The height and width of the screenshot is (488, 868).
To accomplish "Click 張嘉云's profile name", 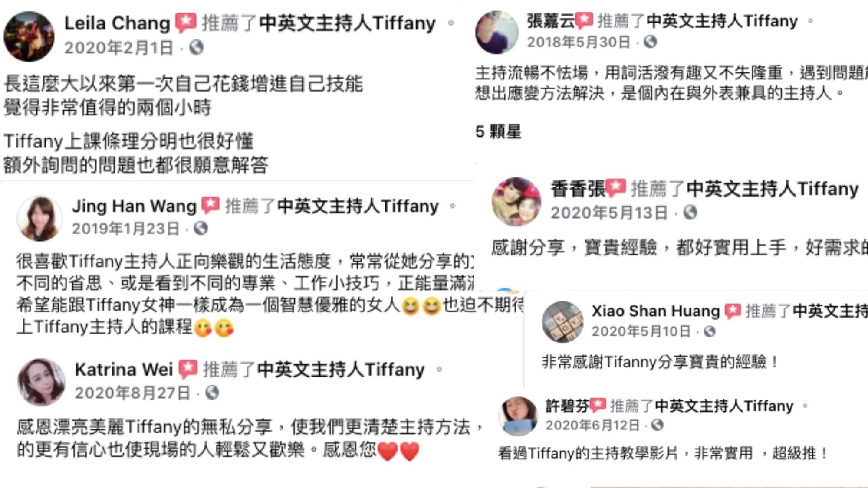I will point(551,21).
